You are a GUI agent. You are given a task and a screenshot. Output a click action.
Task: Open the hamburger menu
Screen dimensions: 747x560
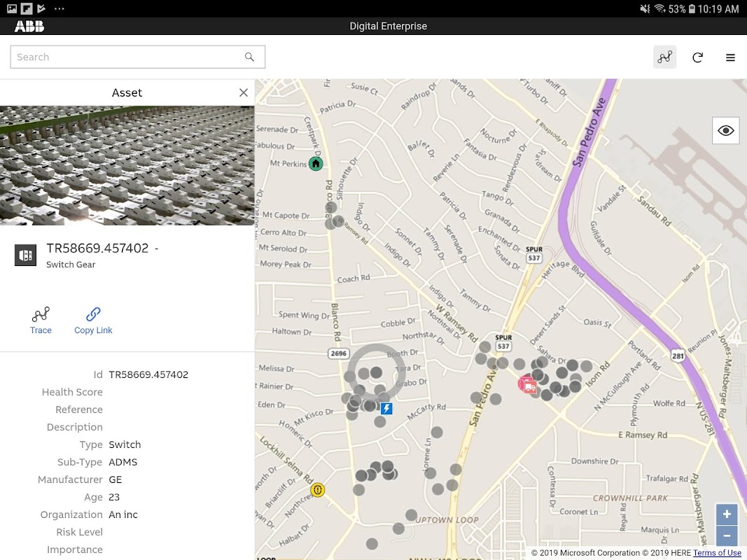[x=730, y=57]
